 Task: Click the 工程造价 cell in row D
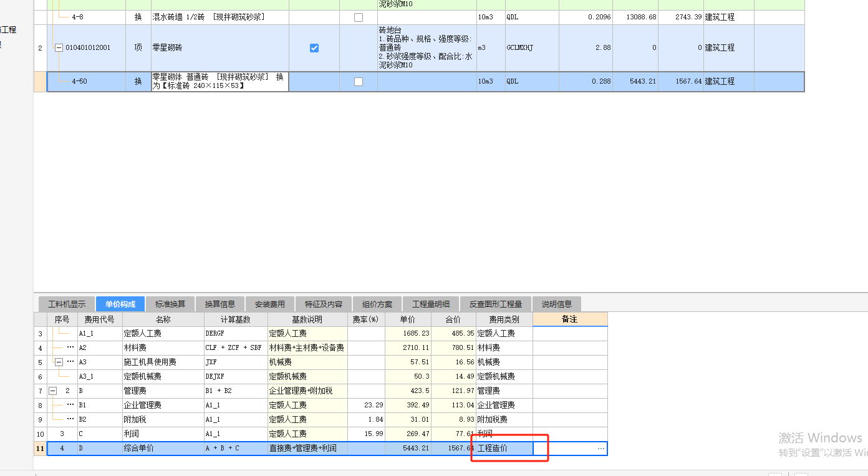504,449
